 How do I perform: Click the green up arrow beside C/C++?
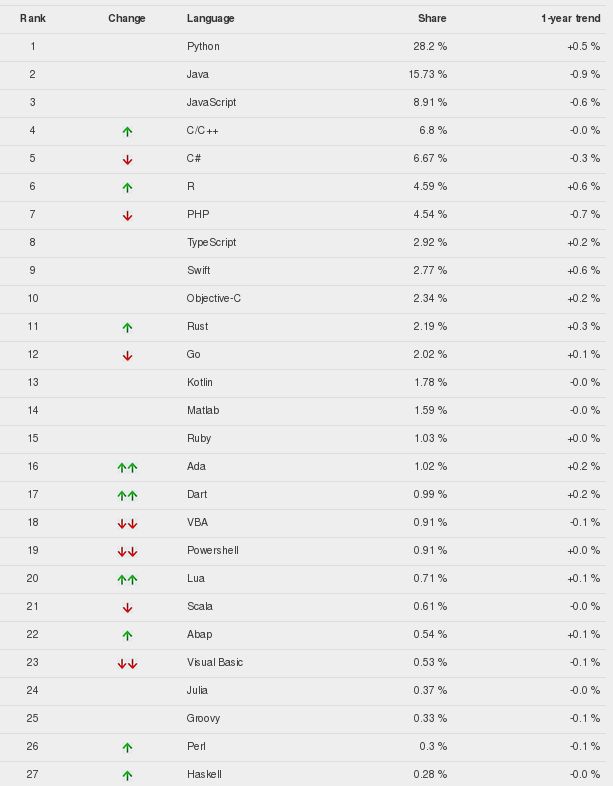point(127,131)
